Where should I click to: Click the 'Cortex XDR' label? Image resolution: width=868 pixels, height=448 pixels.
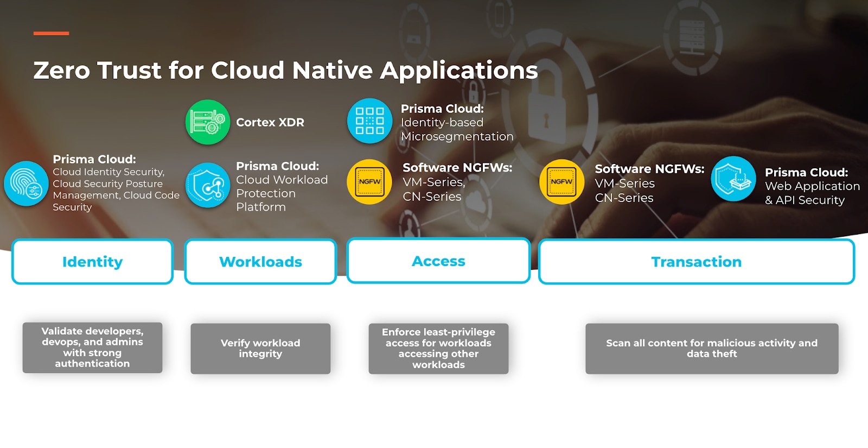coord(270,122)
